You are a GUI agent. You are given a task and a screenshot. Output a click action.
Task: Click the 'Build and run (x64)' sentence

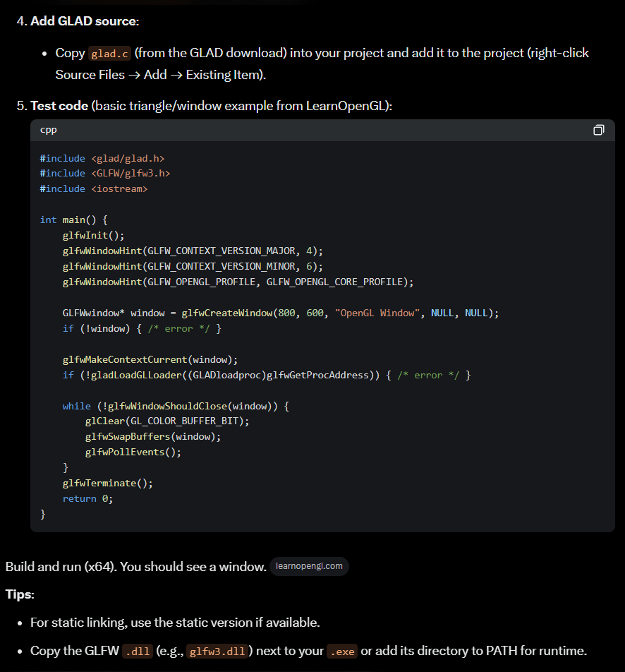tap(136, 567)
